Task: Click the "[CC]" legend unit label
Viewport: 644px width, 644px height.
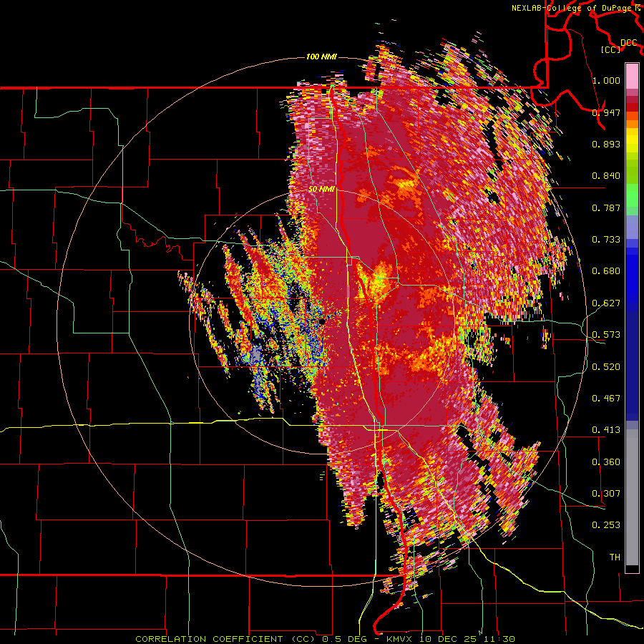Action: [611, 49]
